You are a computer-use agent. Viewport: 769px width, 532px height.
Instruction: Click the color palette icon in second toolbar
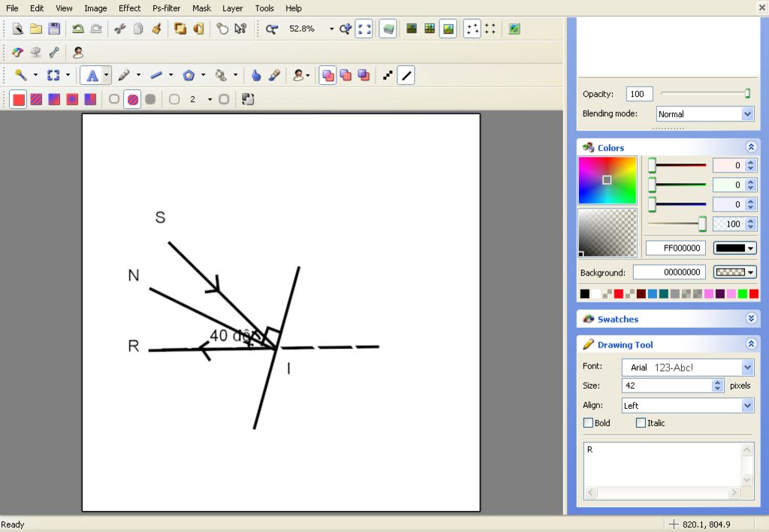pos(18,52)
